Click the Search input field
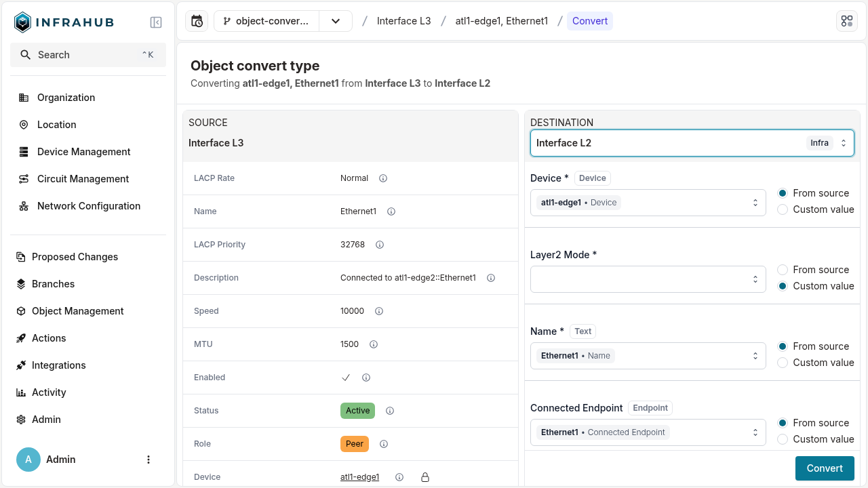Viewport: 868px width, 488px height. 88,55
